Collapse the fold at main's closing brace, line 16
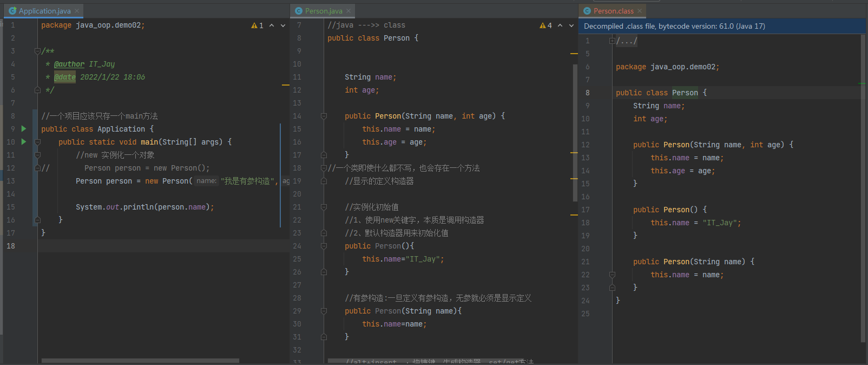This screenshot has height=365, width=868. (37, 220)
